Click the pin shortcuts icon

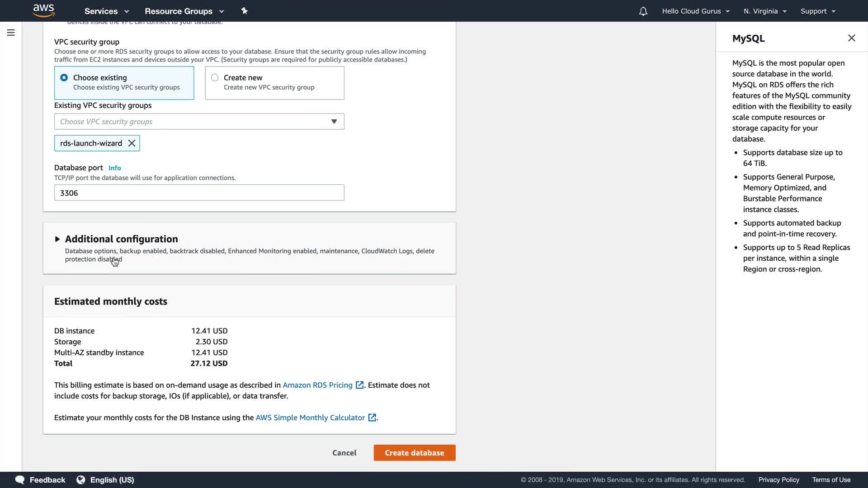[244, 11]
